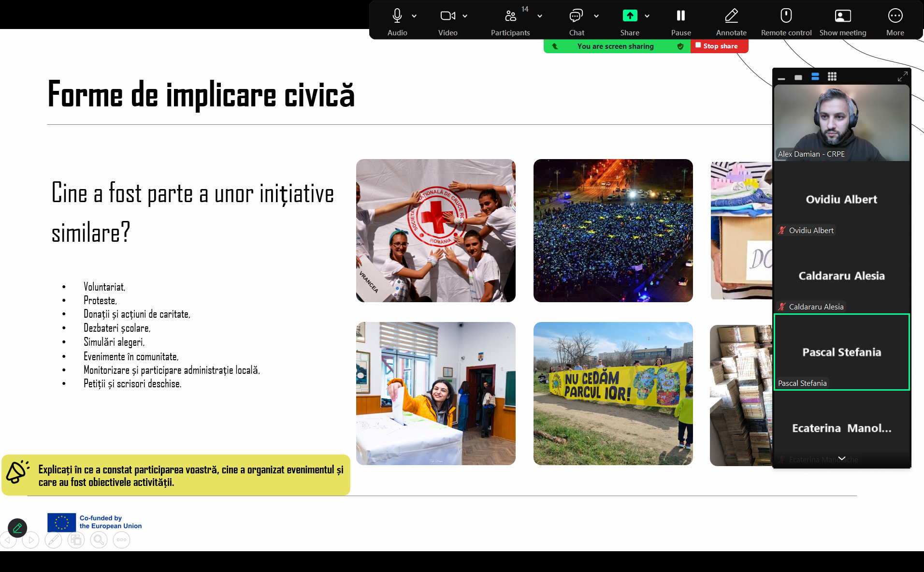Expand the Video options arrow
Screen dimensions: 924x572
pos(465,16)
